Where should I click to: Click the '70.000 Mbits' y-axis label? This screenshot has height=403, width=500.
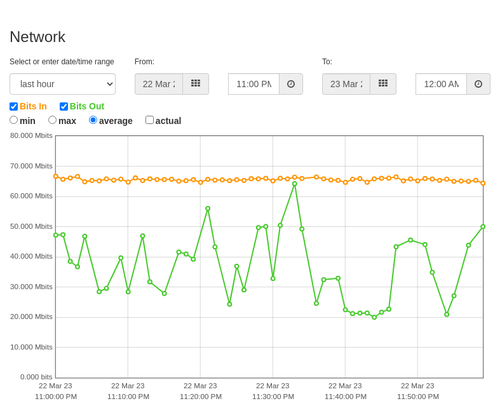(x=31, y=166)
